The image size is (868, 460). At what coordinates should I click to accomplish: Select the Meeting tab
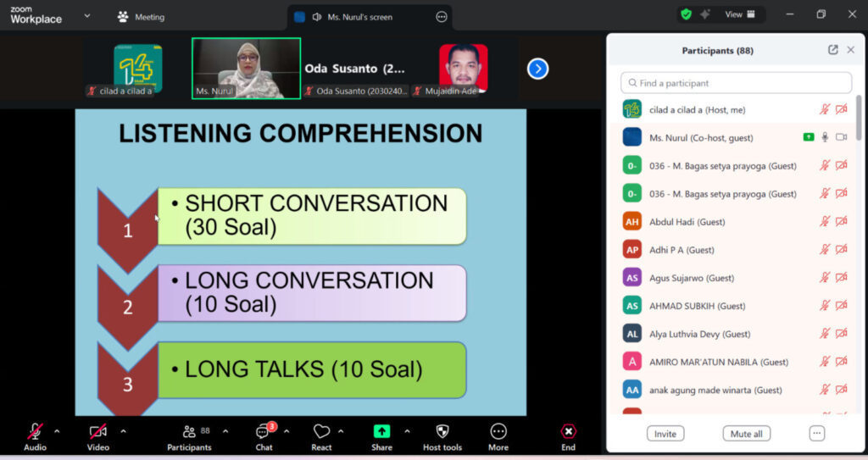click(141, 17)
